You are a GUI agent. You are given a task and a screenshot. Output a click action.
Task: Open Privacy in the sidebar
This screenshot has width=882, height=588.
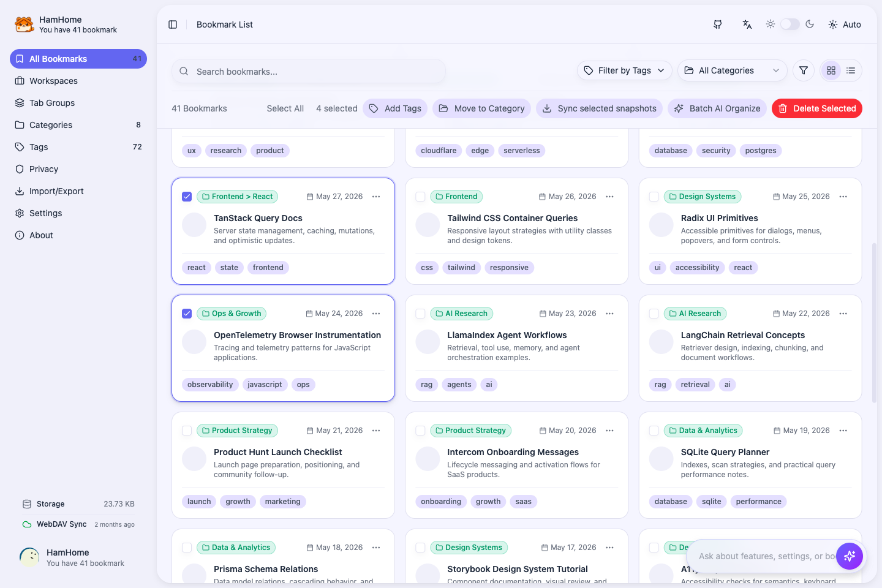pyautogui.click(x=78, y=169)
